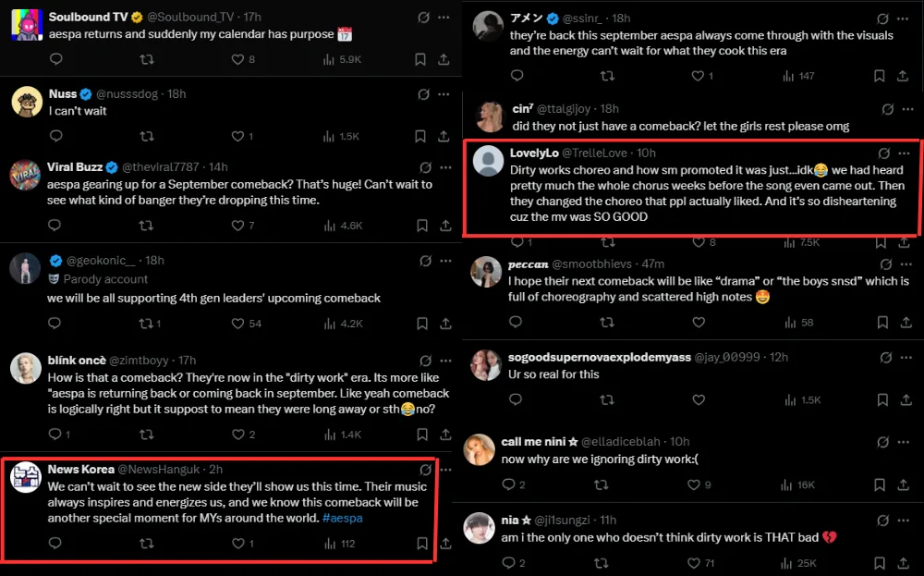Share sogoodsupernovaexplodemyass's tweet

click(906, 399)
